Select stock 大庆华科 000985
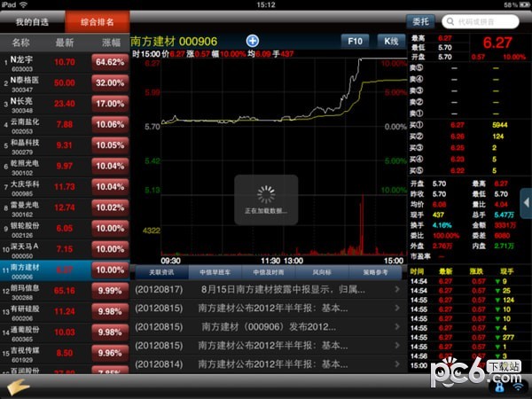Image resolution: width=532 pixels, height=399 pixels. click(65, 187)
